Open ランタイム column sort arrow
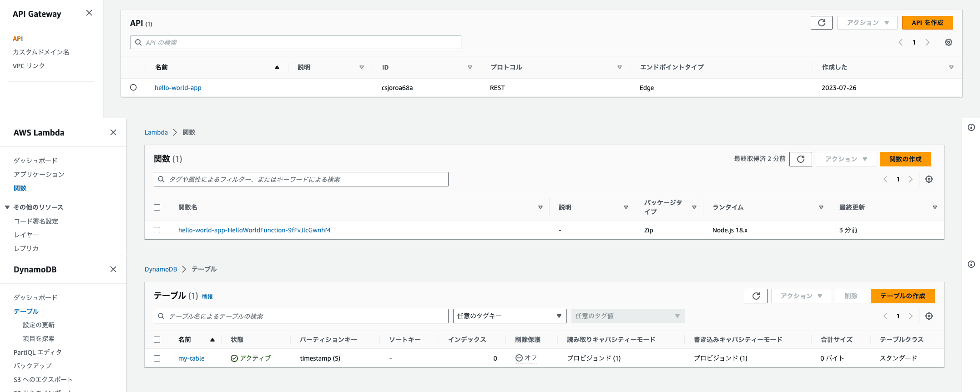980x392 pixels. tap(821, 207)
